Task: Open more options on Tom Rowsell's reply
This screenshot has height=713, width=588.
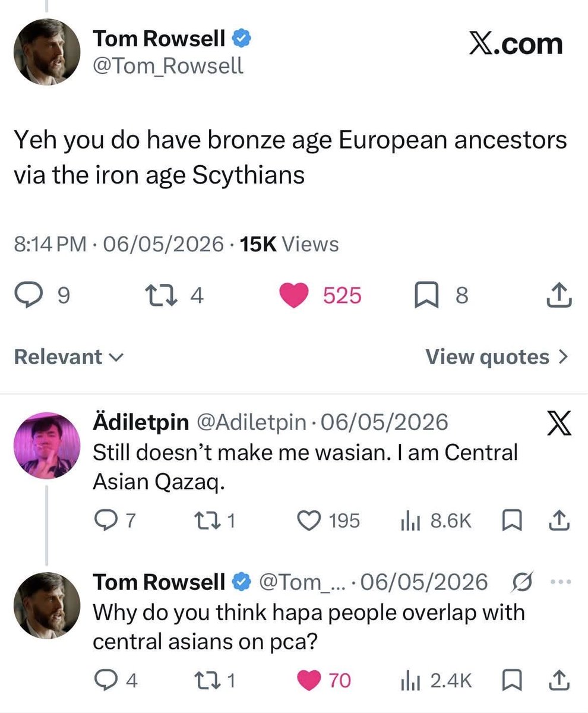Action: [x=561, y=582]
